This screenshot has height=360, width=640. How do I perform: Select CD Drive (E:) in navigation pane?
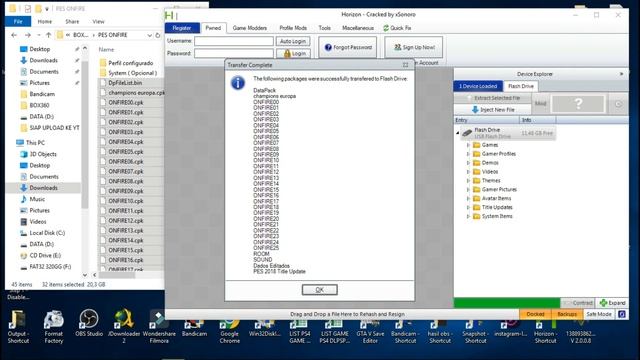(45, 256)
